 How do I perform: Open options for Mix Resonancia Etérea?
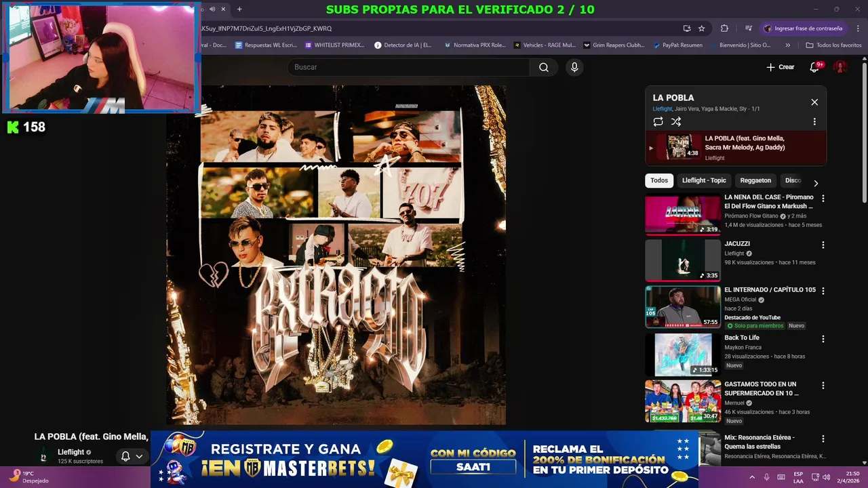[823, 439]
